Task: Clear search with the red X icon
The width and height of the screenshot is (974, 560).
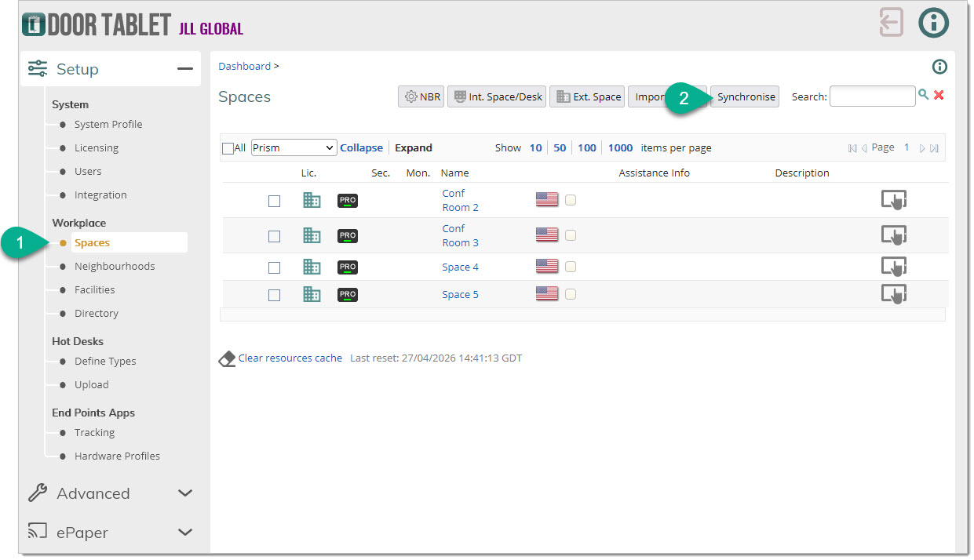Action: coord(939,95)
